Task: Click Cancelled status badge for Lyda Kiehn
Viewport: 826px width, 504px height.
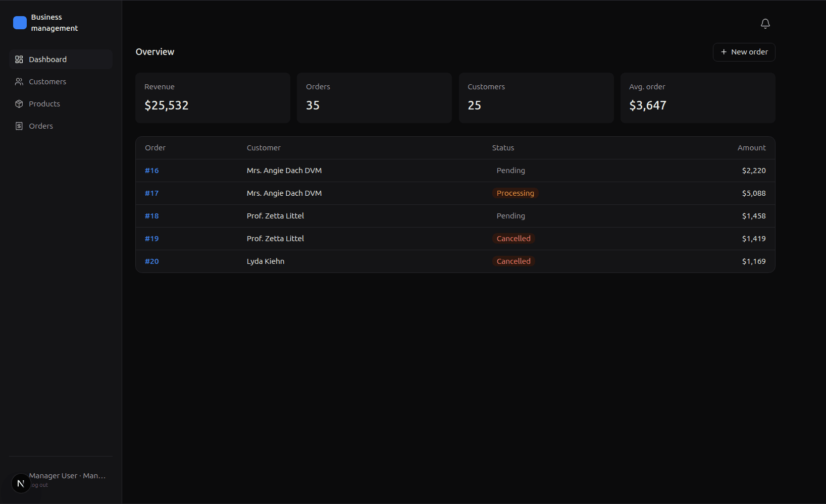Action: 513,261
